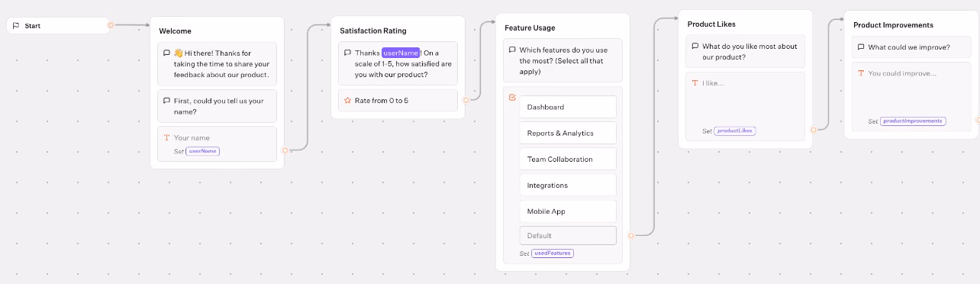980x284 pixels.
Task: Click the checkbox icon in Feature Usage choices
Action: (512, 97)
